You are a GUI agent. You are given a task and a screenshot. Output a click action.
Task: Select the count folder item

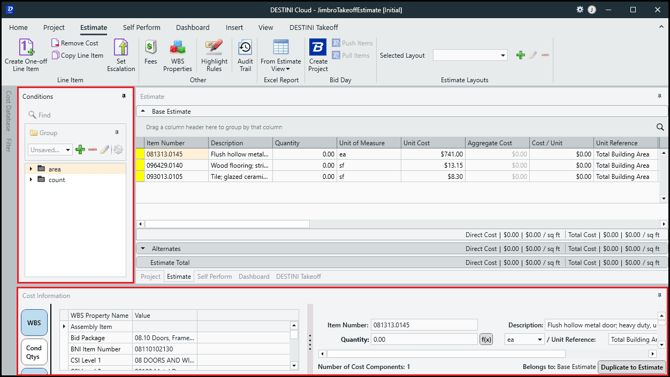tap(56, 180)
